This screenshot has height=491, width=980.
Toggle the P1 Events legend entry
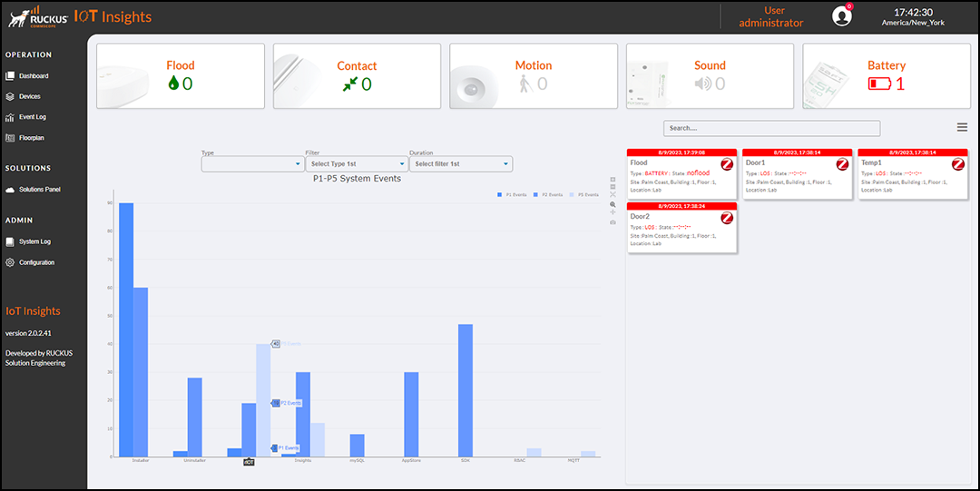click(x=513, y=195)
